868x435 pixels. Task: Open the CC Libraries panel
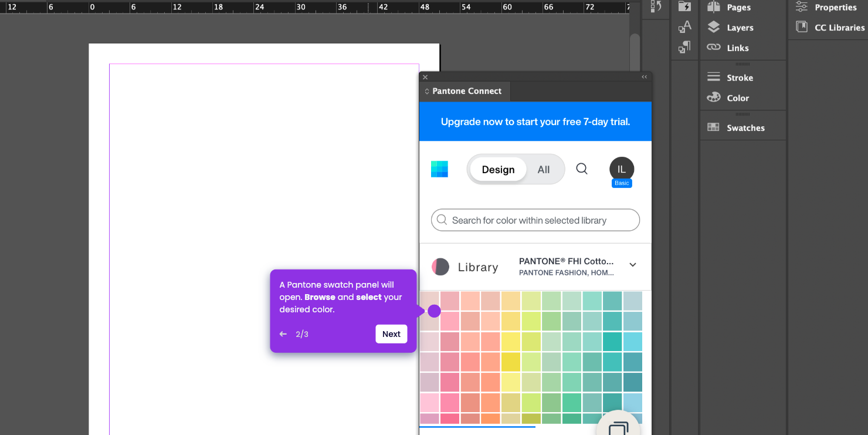point(830,28)
